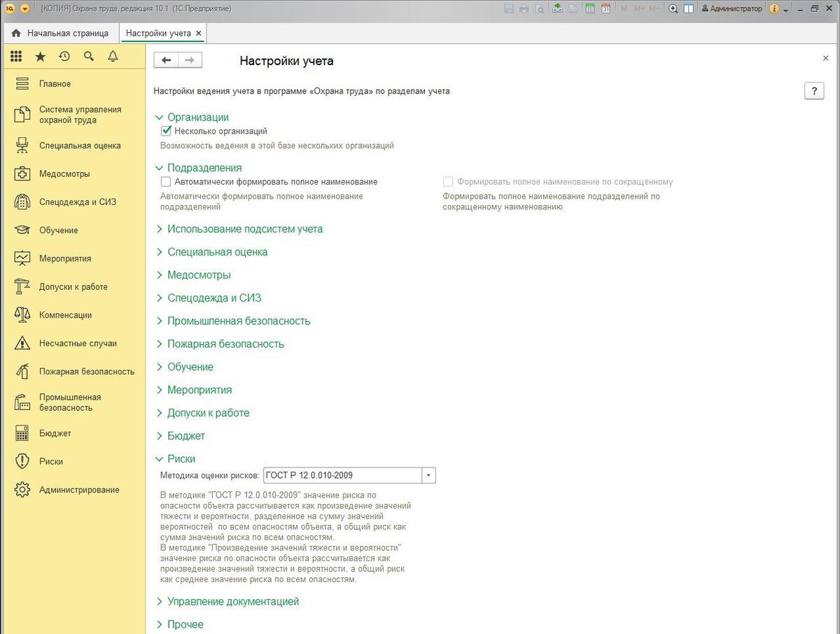Open help with question mark button
This screenshot has width=840, height=634.
point(814,91)
